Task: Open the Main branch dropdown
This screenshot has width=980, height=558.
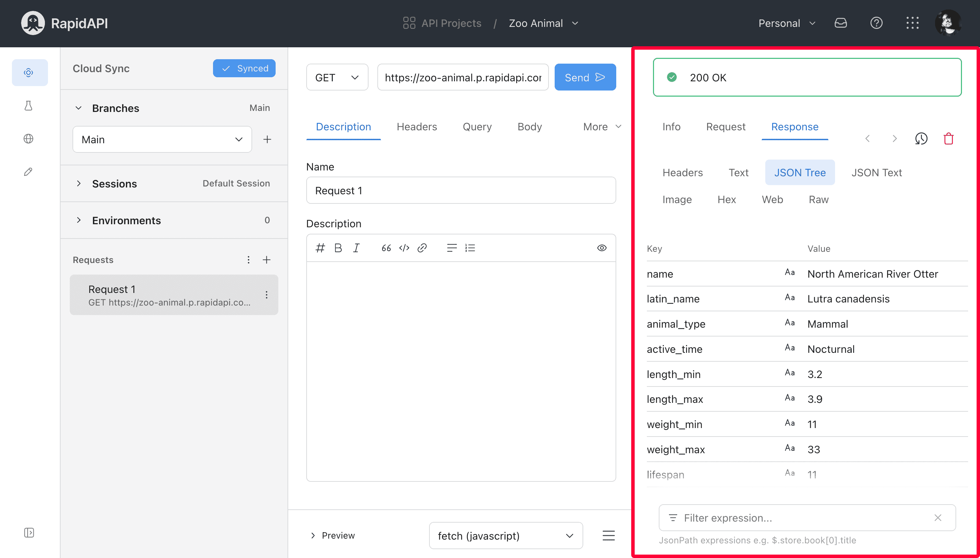Action: [162, 139]
